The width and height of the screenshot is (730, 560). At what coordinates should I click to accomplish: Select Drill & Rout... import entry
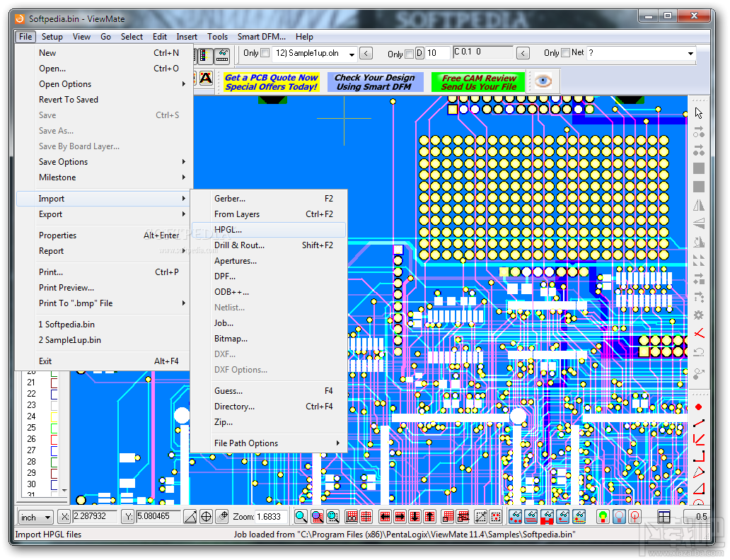269,245
